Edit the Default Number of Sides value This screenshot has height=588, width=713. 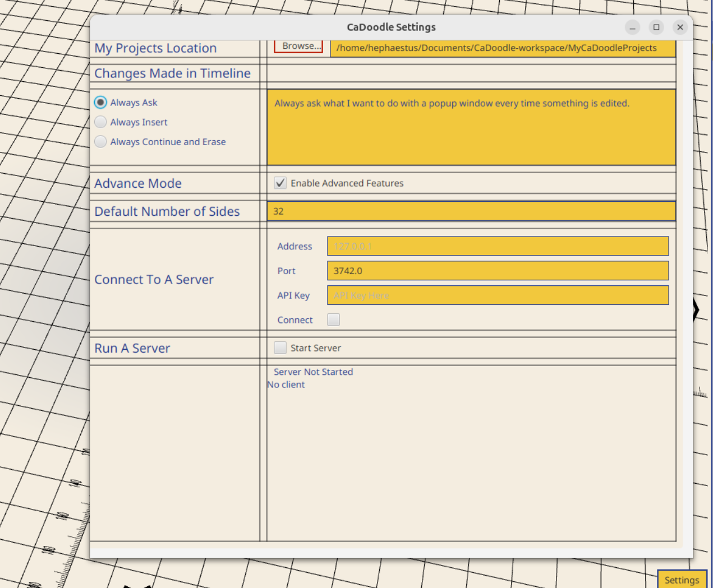coord(471,211)
